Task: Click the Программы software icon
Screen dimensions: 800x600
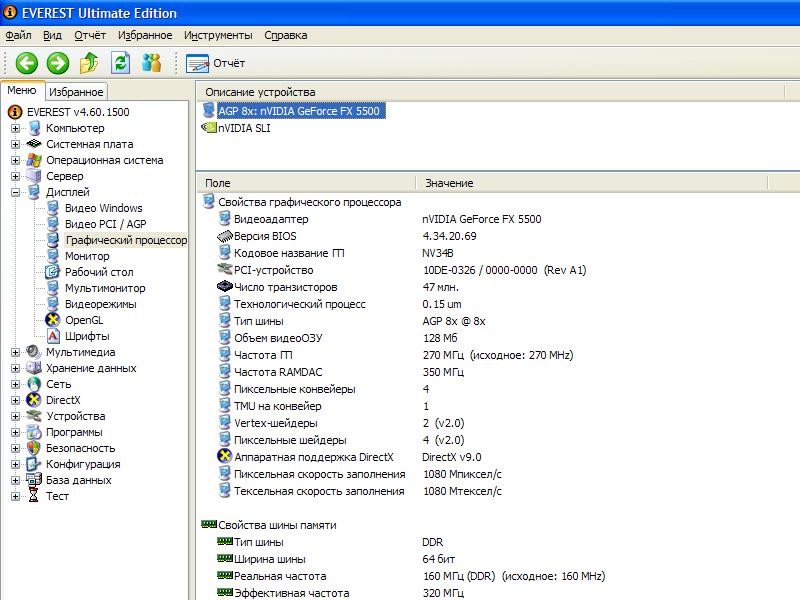Action: pos(34,432)
